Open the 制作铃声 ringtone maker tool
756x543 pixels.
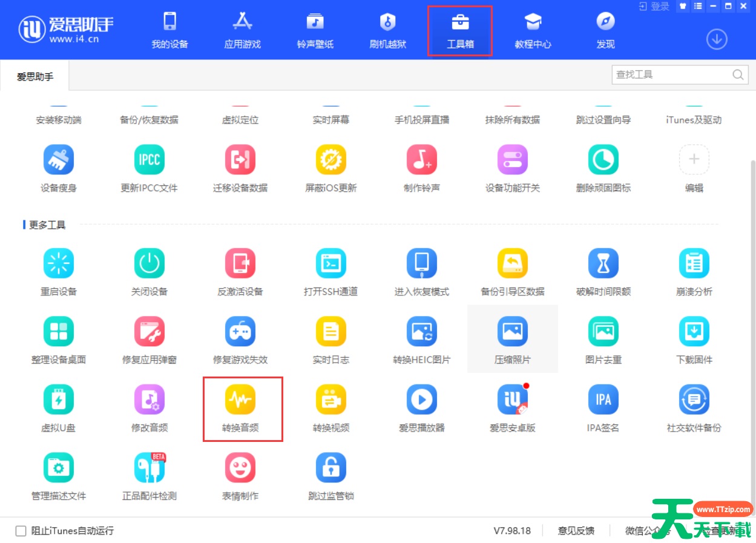pos(421,168)
